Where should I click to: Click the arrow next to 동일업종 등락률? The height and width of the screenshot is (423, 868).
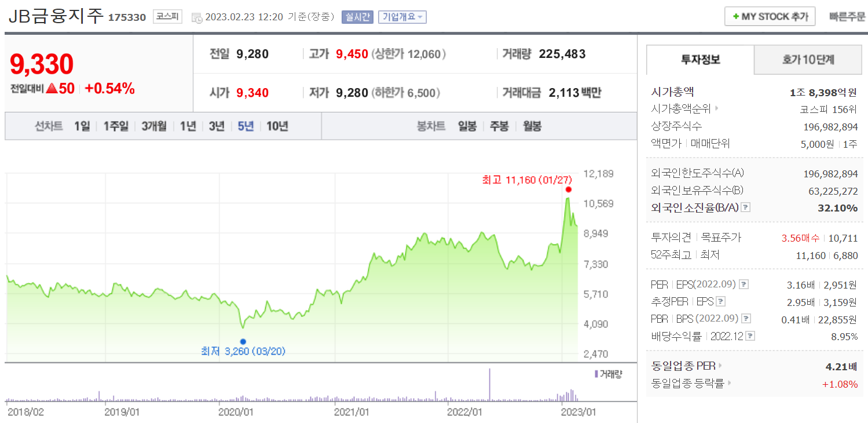point(730,383)
